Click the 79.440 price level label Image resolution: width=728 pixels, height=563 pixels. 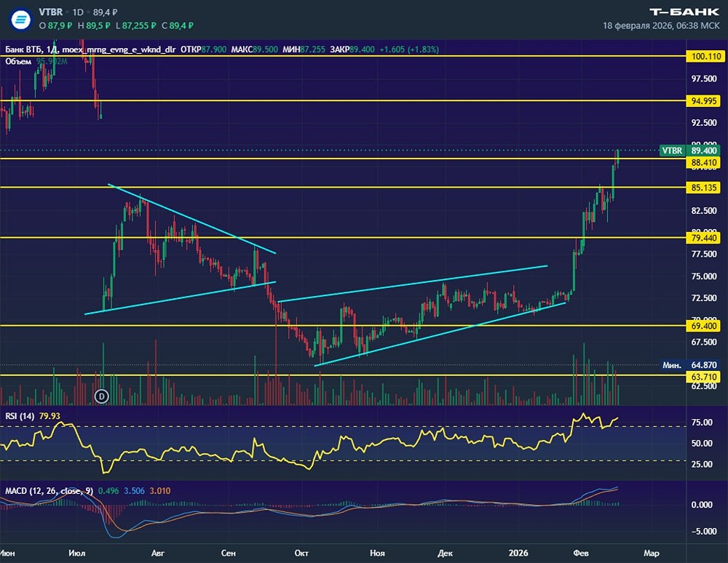(x=704, y=238)
